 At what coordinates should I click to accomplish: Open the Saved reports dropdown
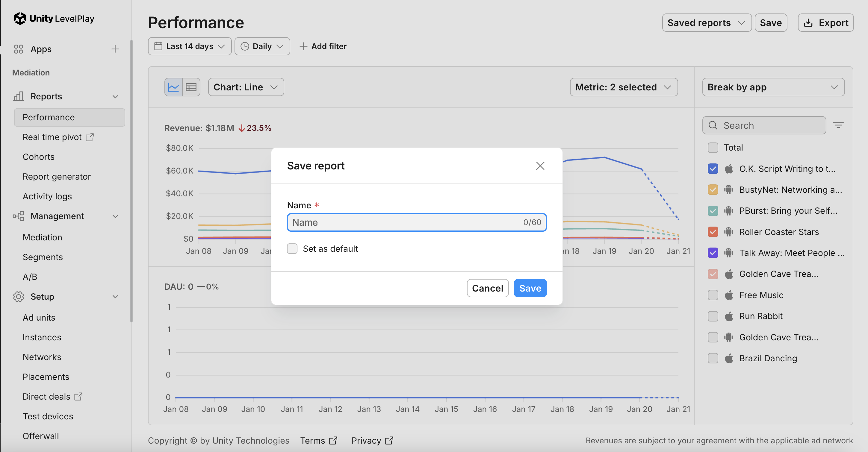point(707,22)
